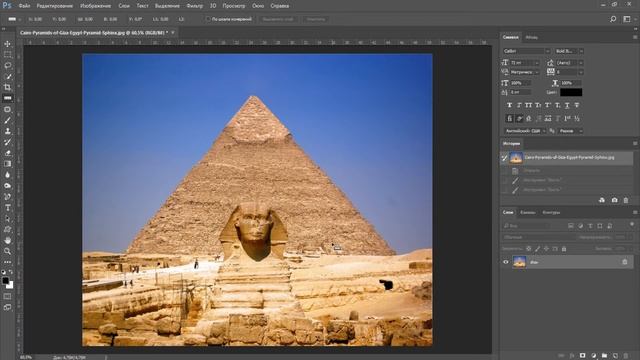Select the Dodge tool
Image resolution: width=640 pixels, height=360 pixels.
pos(7,186)
